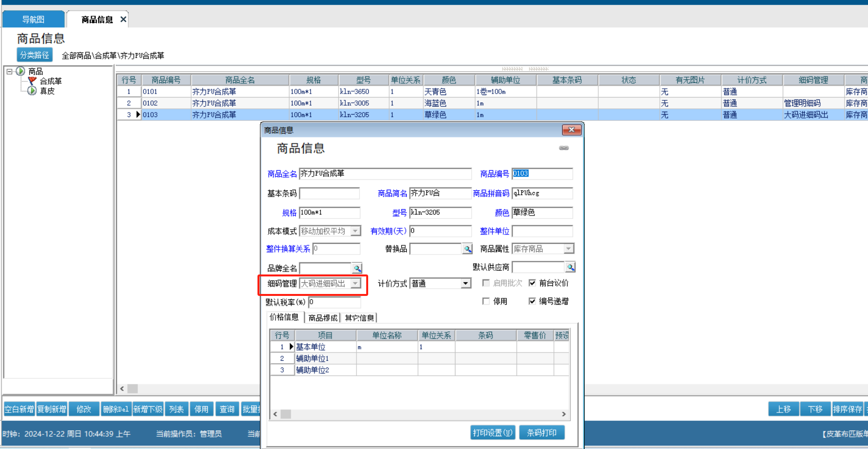Open supplier lookup next to 默认供应商

570,267
